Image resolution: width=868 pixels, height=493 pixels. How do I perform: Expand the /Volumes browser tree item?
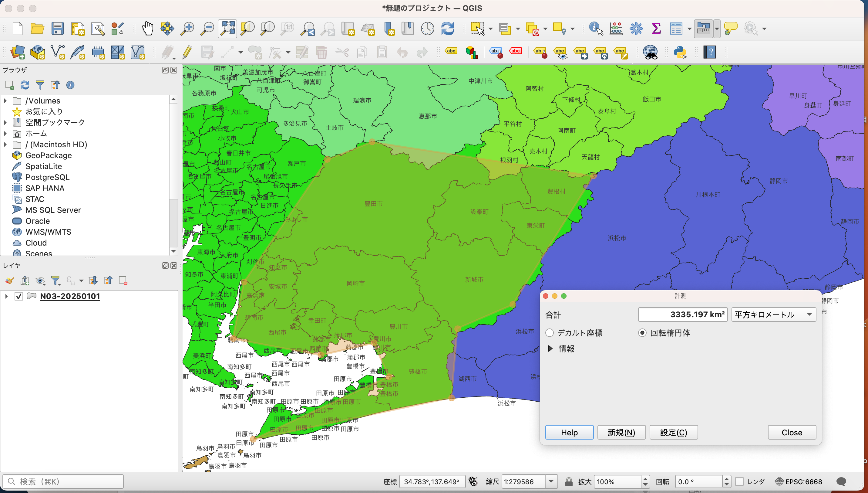point(5,100)
